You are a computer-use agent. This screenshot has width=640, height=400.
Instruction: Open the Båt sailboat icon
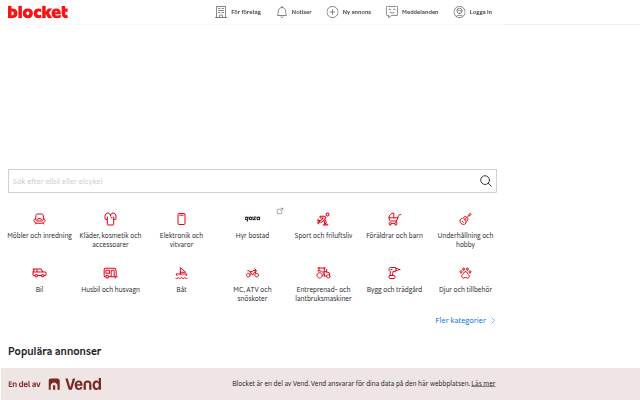coord(181,273)
